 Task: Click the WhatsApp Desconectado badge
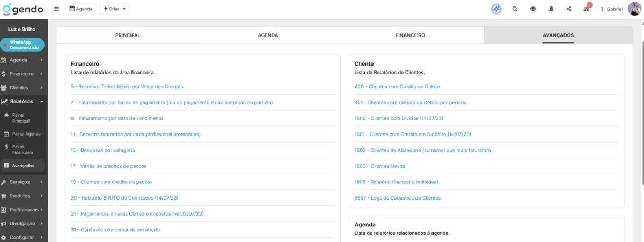click(x=22, y=45)
